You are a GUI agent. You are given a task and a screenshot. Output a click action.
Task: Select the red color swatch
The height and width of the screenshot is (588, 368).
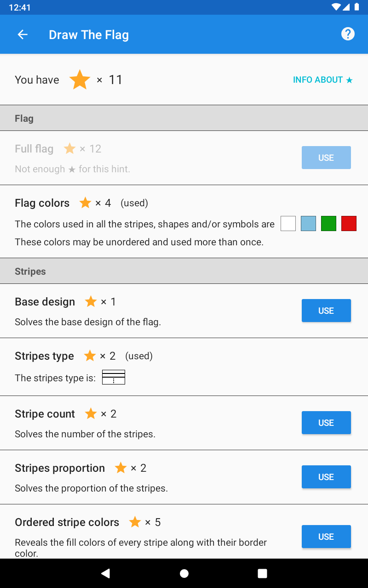(x=349, y=224)
